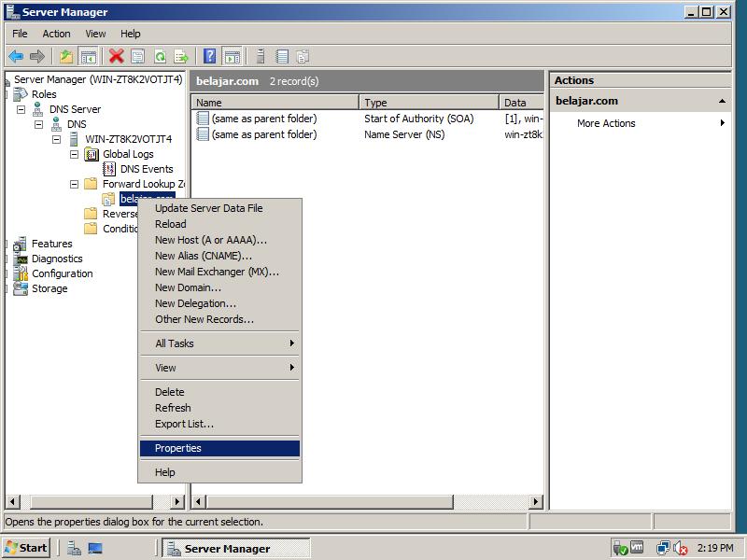747x560 pixels.
Task: Click the gray Forward arrow toolbar icon
Action: click(x=37, y=57)
